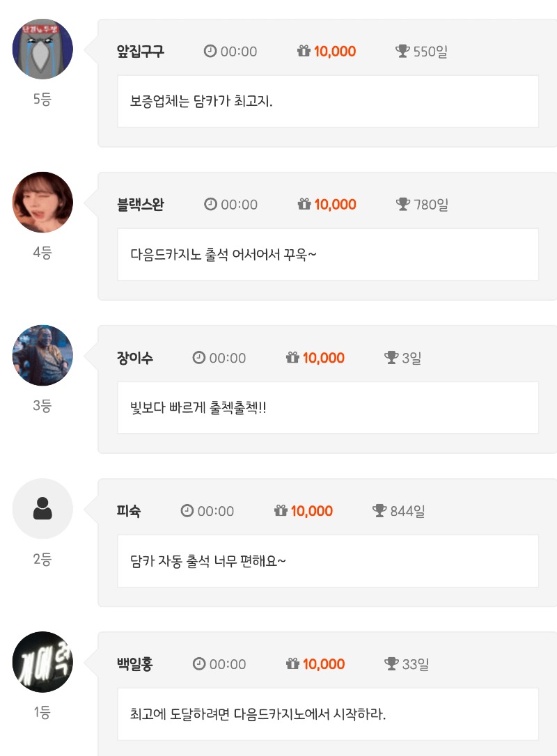Image resolution: width=557 pixels, height=756 pixels.
Task: Click the gift icon in 피숙's row
Action: (281, 511)
